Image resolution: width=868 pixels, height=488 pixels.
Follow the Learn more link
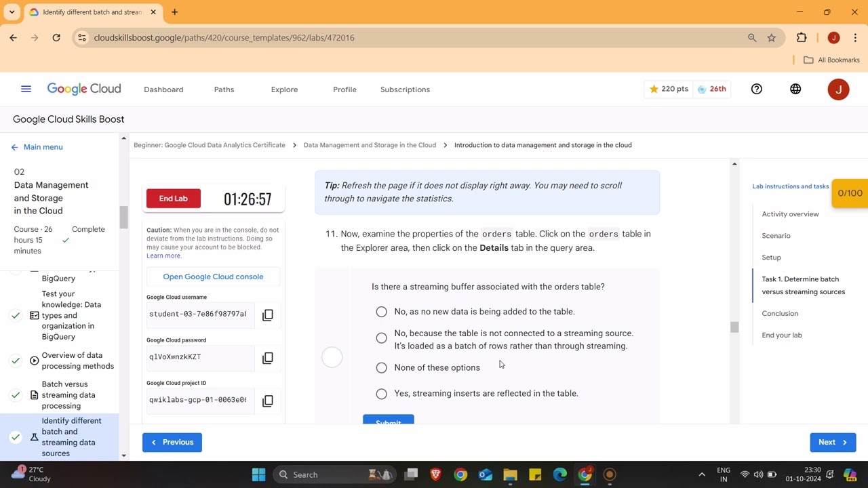click(x=163, y=256)
